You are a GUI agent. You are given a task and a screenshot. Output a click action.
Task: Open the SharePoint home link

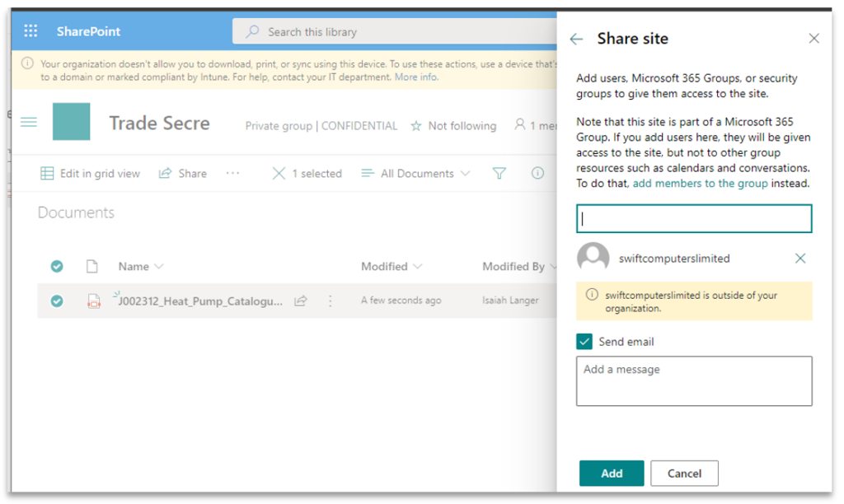click(88, 31)
